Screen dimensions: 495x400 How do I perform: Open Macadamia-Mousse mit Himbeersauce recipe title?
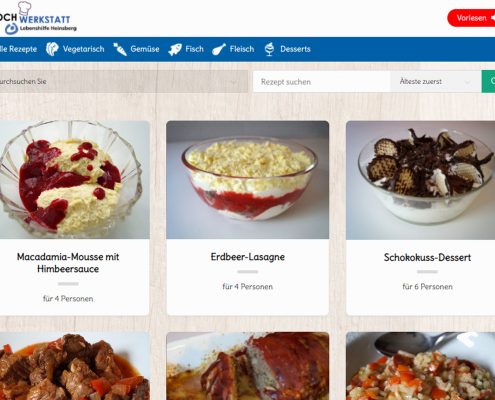(68, 263)
